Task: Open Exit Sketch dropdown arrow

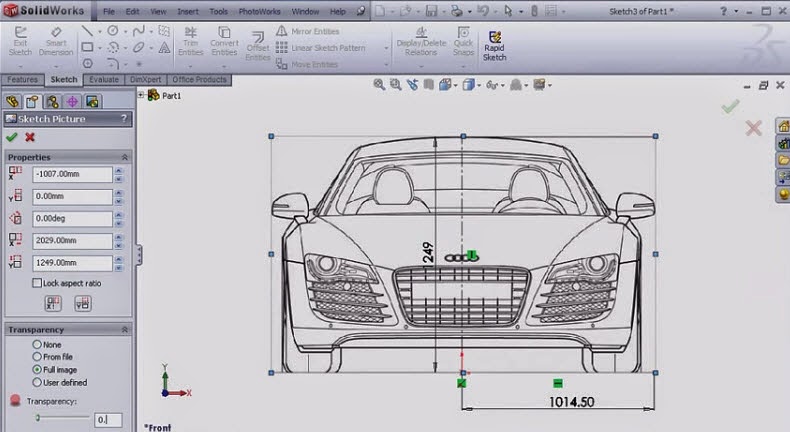Action: [x=20, y=67]
